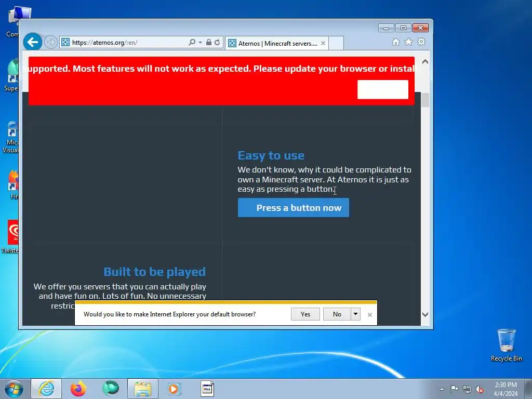Dismiss the default browser notification bar

(370, 315)
